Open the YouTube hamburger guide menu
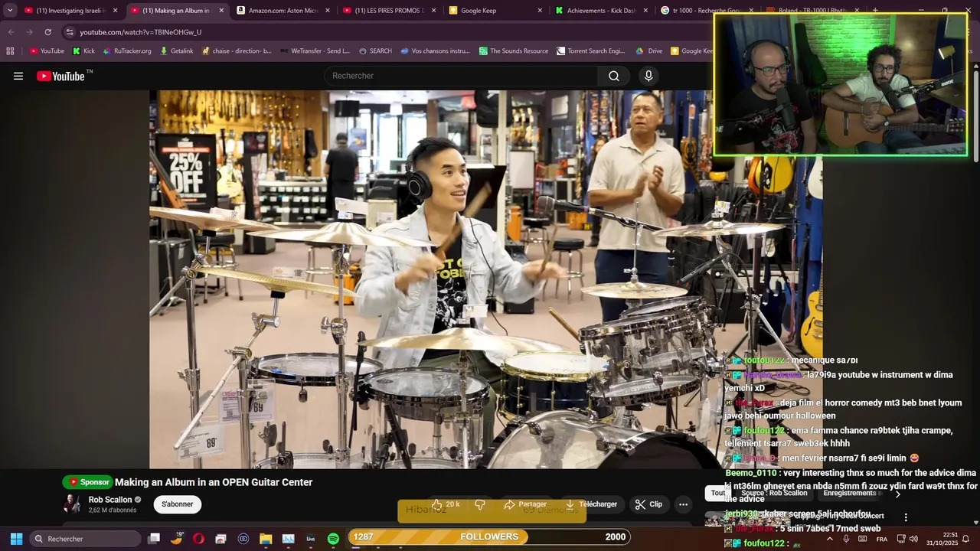This screenshot has height=551, width=980. coord(18,76)
